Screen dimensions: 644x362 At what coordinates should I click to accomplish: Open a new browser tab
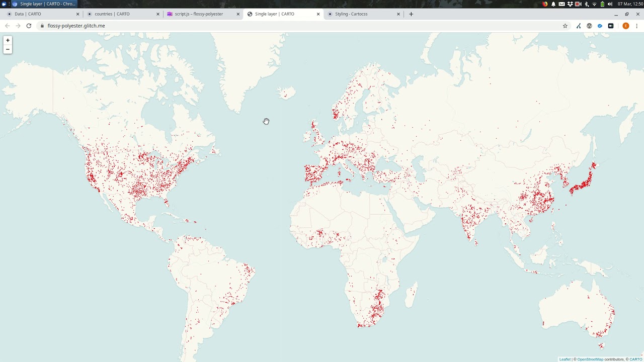(411, 14)
